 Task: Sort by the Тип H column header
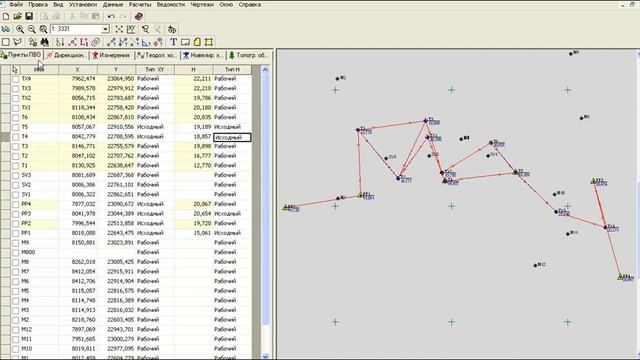point(232,70)
